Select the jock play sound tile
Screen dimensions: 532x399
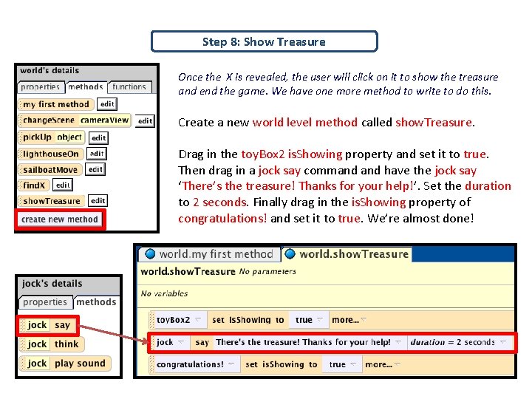point(66,364)
